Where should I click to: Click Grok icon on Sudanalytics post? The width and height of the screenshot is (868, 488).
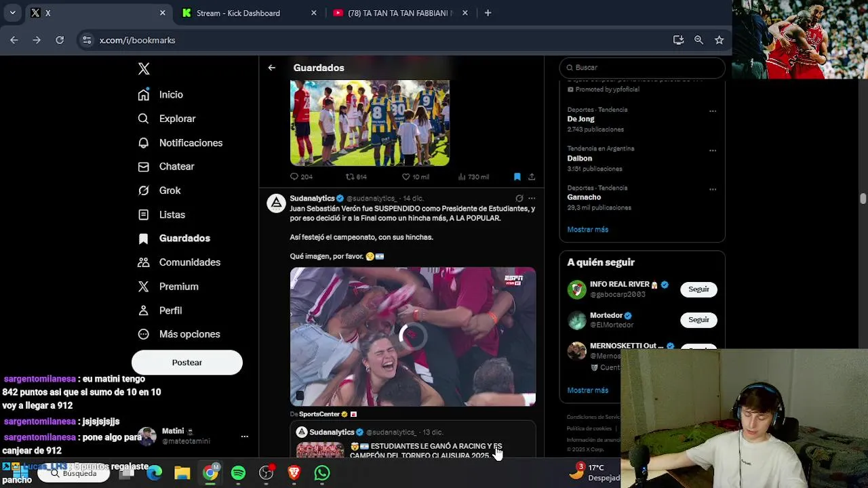point(519,199)
